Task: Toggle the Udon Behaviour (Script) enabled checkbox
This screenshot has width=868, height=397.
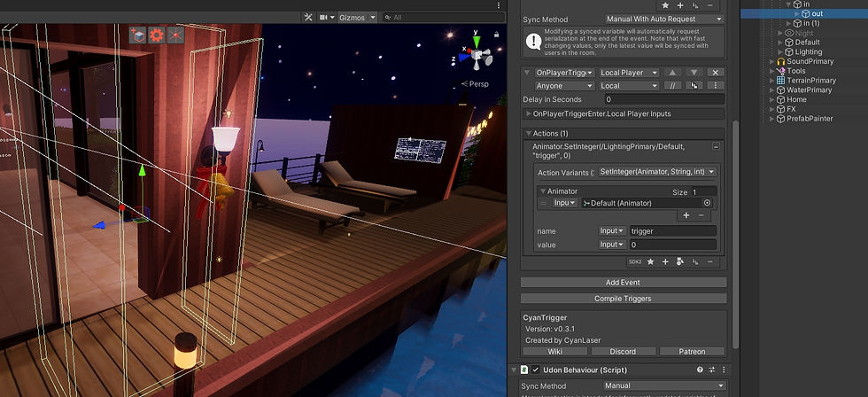Action: pos(535,370)
